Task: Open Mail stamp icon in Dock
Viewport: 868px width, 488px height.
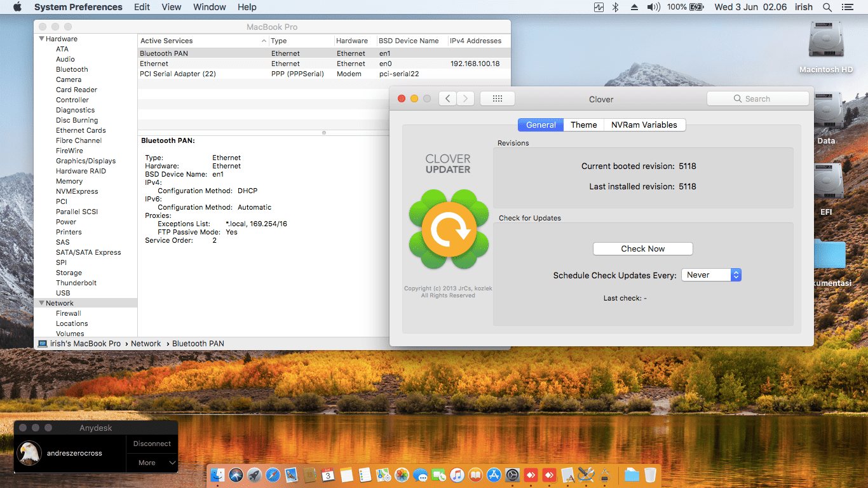Action: 292,475
